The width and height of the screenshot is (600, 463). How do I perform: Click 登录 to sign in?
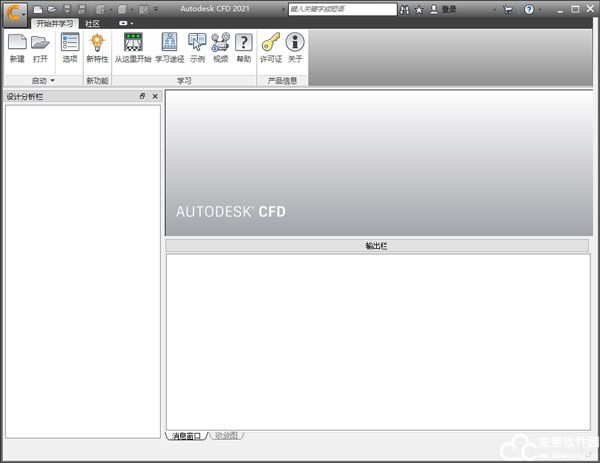click(449, 9)
